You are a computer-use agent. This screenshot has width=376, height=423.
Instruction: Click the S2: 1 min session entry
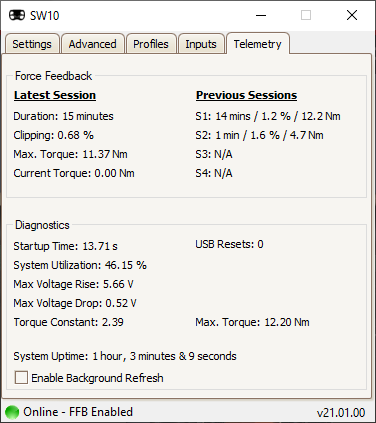pyautogui.click(x=259, y=135)
